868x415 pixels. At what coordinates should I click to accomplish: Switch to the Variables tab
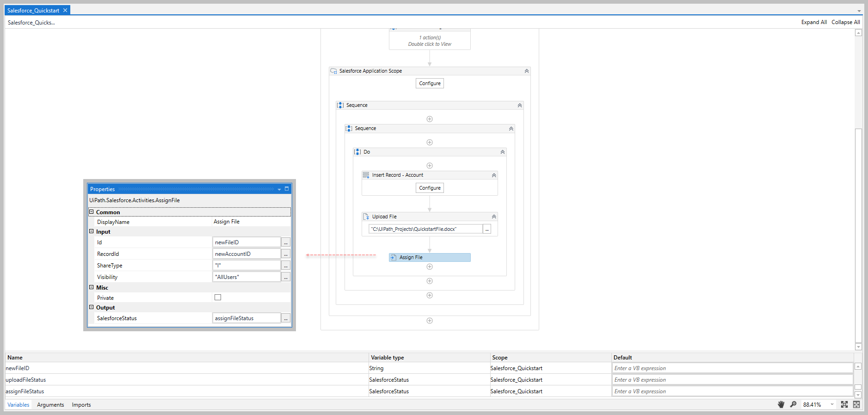click(x=18, y=405)
